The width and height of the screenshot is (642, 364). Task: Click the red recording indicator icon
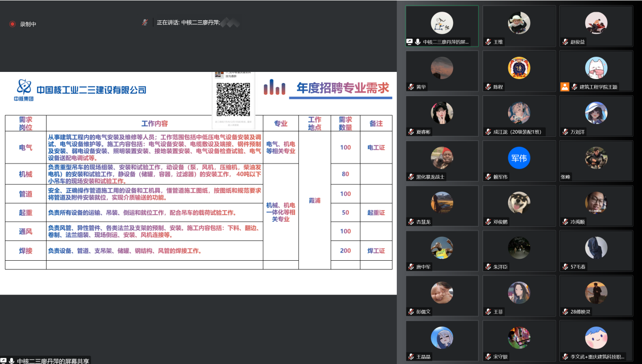[12, 24]
